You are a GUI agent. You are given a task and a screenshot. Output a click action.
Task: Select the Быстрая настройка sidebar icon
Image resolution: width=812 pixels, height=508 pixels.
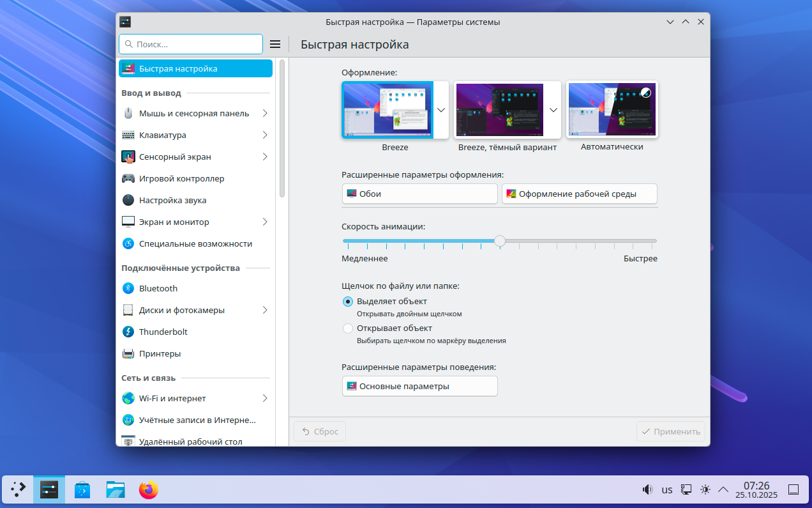tap(128, 68)
